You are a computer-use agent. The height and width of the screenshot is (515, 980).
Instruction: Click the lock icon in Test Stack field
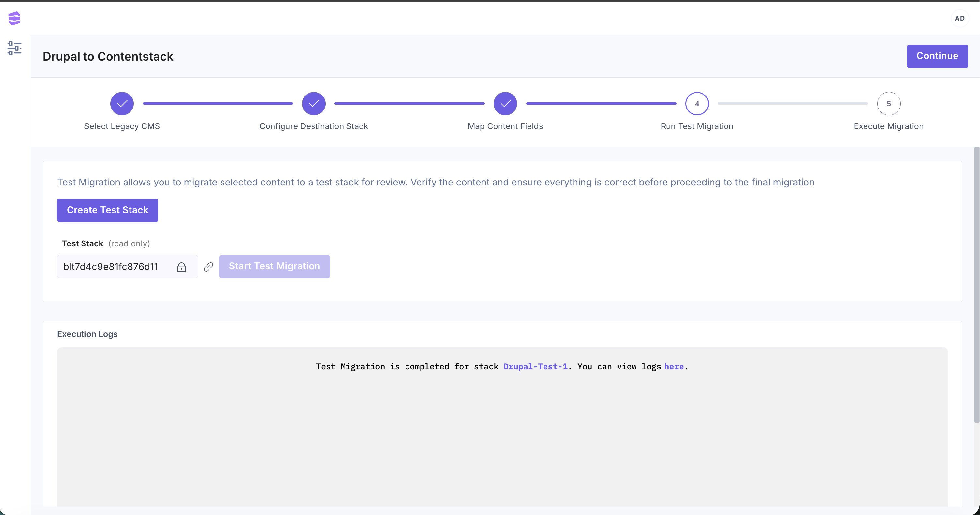click(x=181, y=267)
